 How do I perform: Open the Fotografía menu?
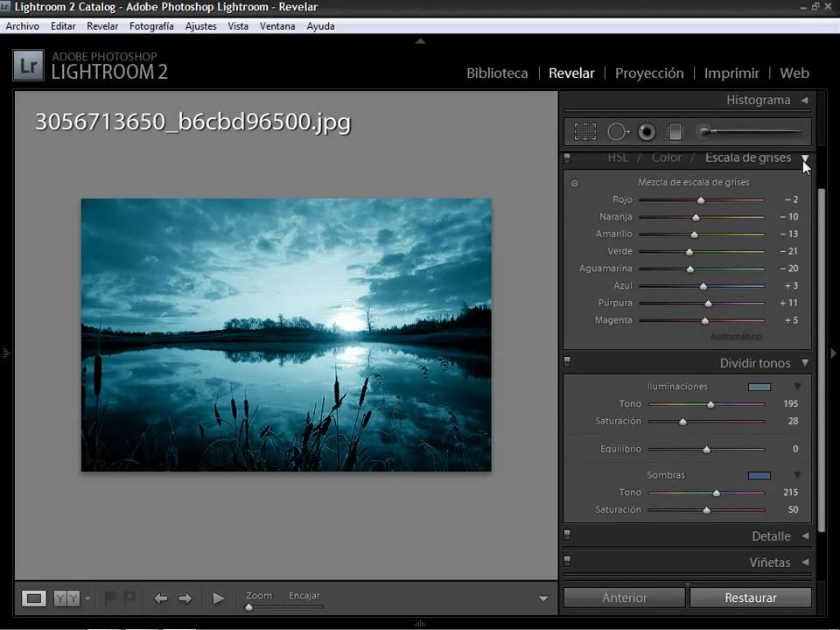pyautogui.click(x=151, y=26)
